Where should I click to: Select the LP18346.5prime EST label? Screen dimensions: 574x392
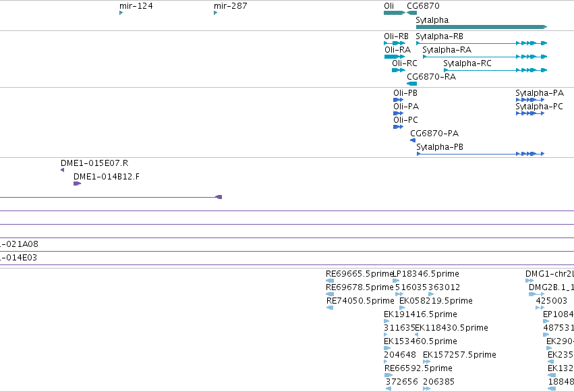[x=426, y=274]
